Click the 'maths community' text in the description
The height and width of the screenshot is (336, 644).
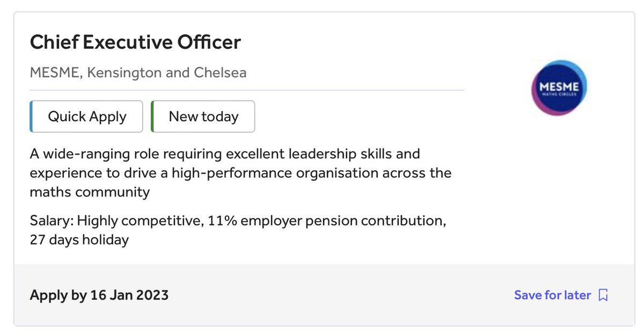pyautogui.click(x=90, y=192)
